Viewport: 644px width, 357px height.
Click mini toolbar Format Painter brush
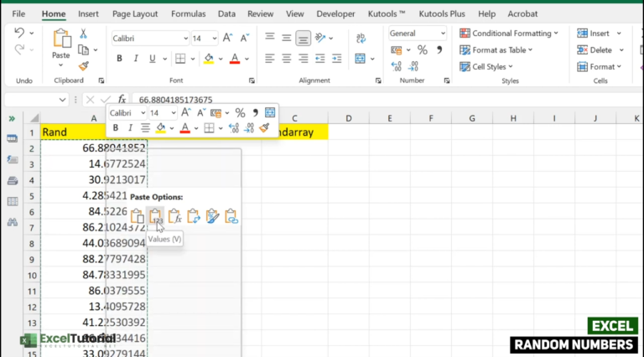tap(264, 128)
